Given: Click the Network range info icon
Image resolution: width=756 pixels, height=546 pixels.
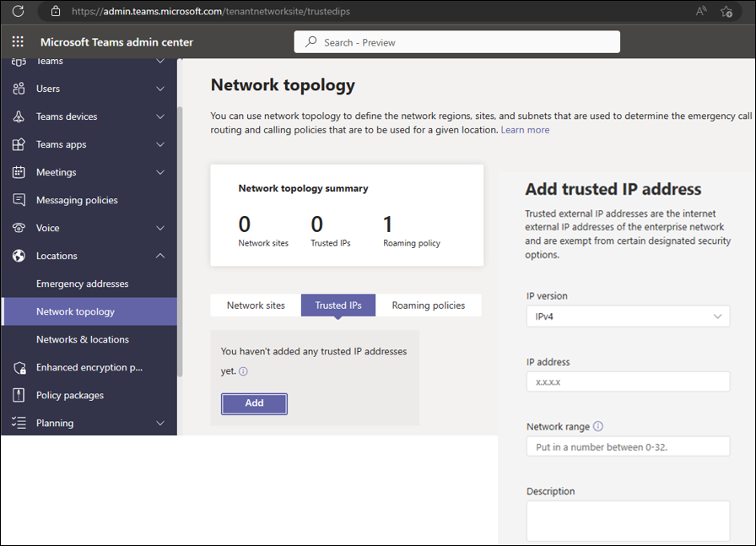Looking at the screenshot, I should point(598,425).
